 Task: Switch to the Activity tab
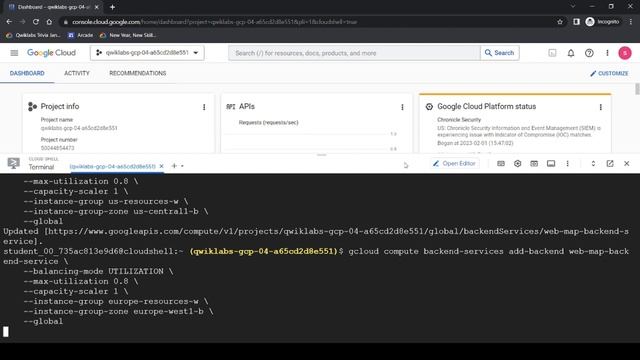tap(77, 73)
